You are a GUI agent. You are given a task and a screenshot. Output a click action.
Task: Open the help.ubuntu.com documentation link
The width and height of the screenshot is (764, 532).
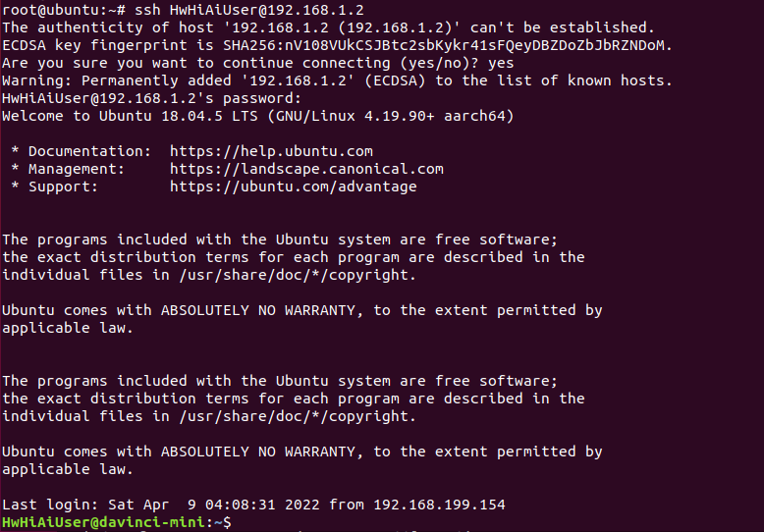point(271,151)
